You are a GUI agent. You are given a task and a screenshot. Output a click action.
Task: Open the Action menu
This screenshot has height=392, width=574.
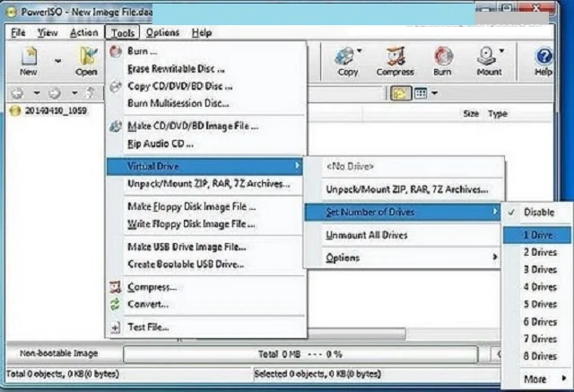coord(83,33)
